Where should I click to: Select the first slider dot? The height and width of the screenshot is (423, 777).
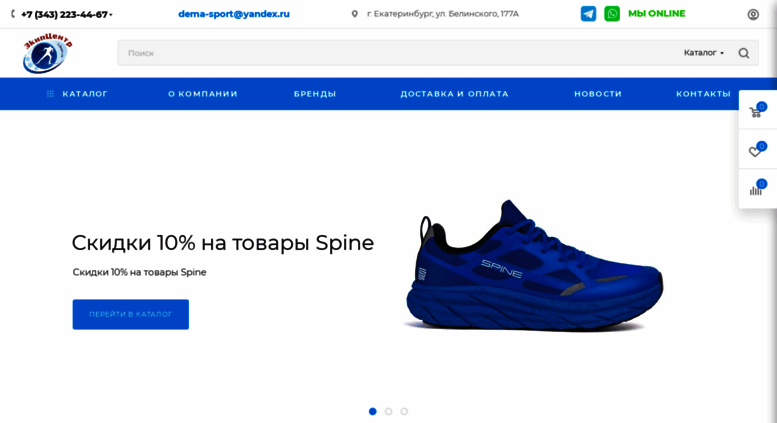[373, 411]
